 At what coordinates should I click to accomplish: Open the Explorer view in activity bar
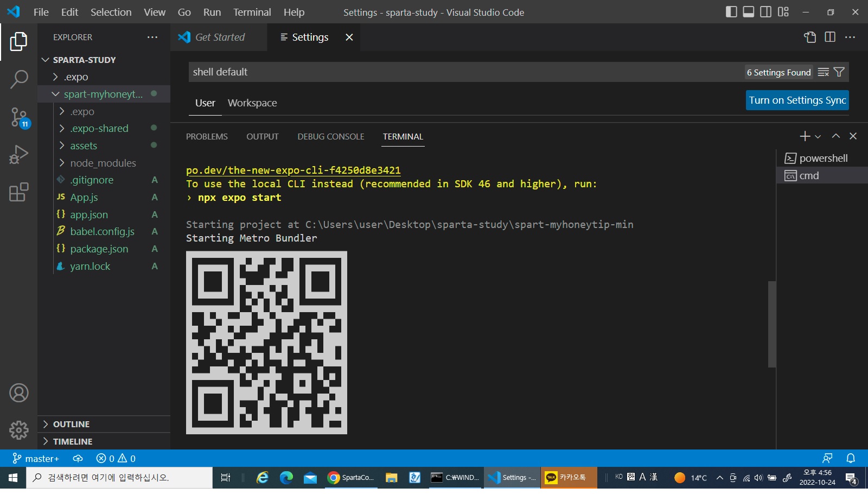pyautogui.click(x=18, y=41)
